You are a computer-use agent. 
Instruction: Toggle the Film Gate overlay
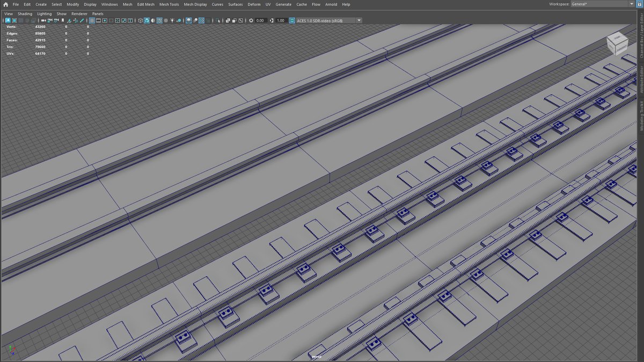[98, 20]
